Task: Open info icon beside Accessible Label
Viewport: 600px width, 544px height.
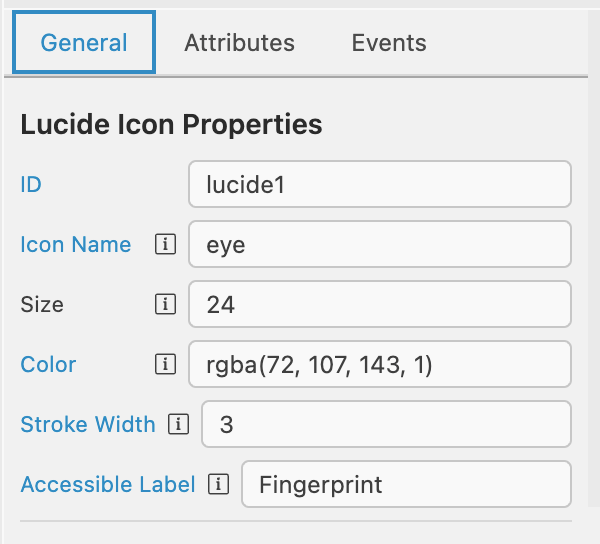Action: coord(218,484)
